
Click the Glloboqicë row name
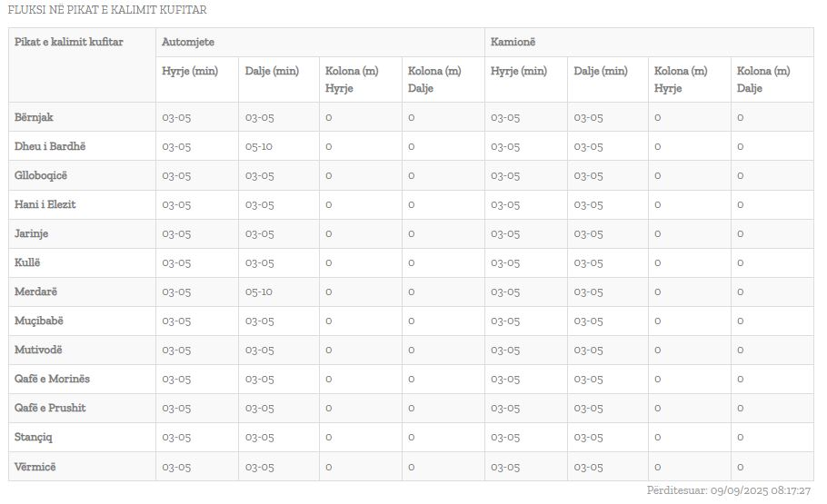click(41, 175)
